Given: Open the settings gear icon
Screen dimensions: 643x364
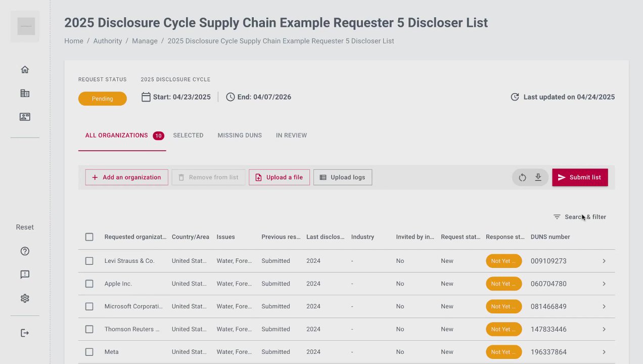Looking at the screenshot, I should pos(25,298).
